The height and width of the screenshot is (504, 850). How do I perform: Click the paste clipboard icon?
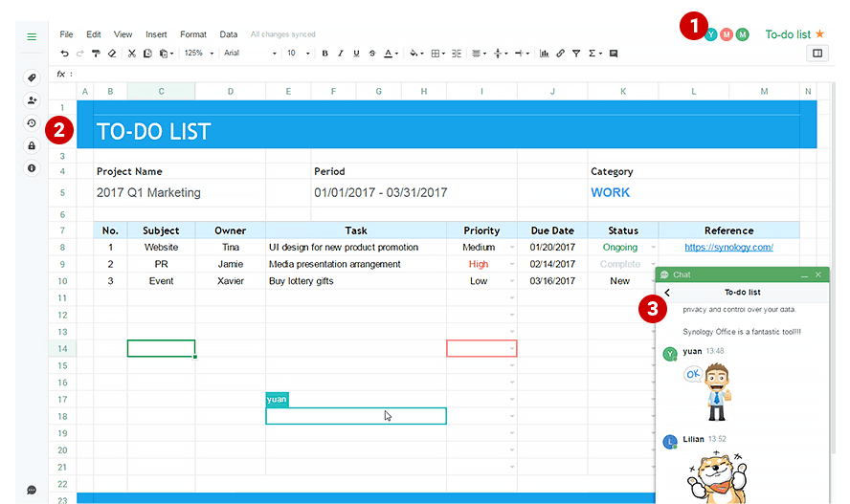(164, 53)
